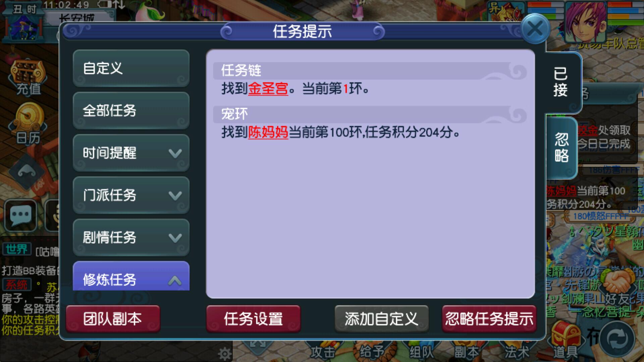
Task: Select the 全部任务 menu item
Action: [x=131, y=111]
